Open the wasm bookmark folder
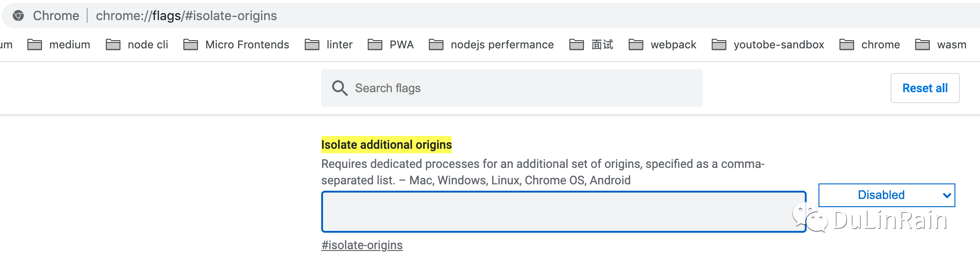980x261 pixels. click(x=941, y=45)
